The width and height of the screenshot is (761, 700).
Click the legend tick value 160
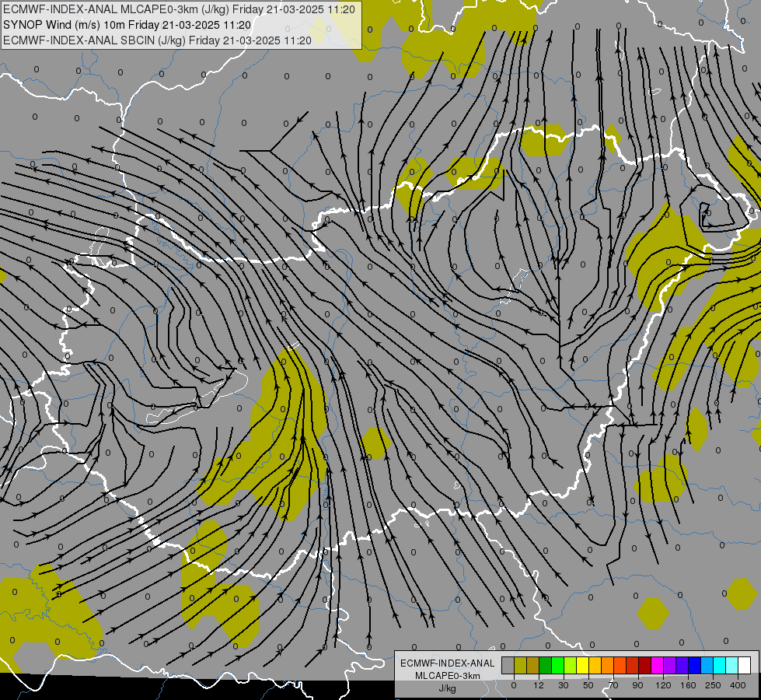coord(688,685)
